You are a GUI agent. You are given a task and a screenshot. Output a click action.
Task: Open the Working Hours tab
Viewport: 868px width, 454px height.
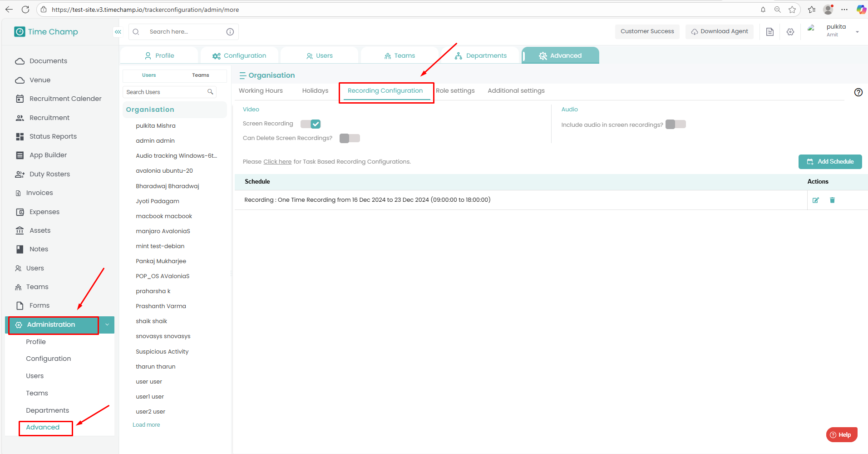261,91
